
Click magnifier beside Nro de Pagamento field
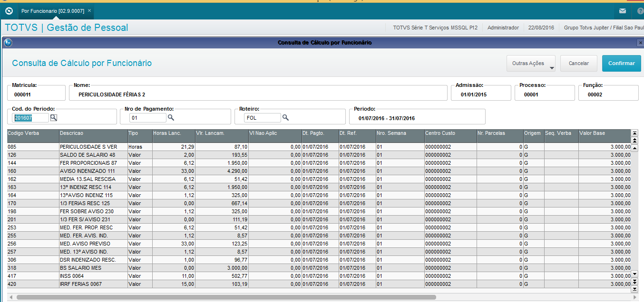click(x=171, y=117)
